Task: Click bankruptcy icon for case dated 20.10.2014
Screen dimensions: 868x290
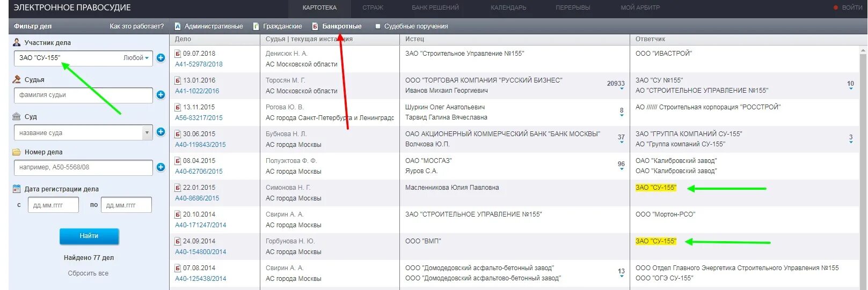Action: [x=178, y=214]
